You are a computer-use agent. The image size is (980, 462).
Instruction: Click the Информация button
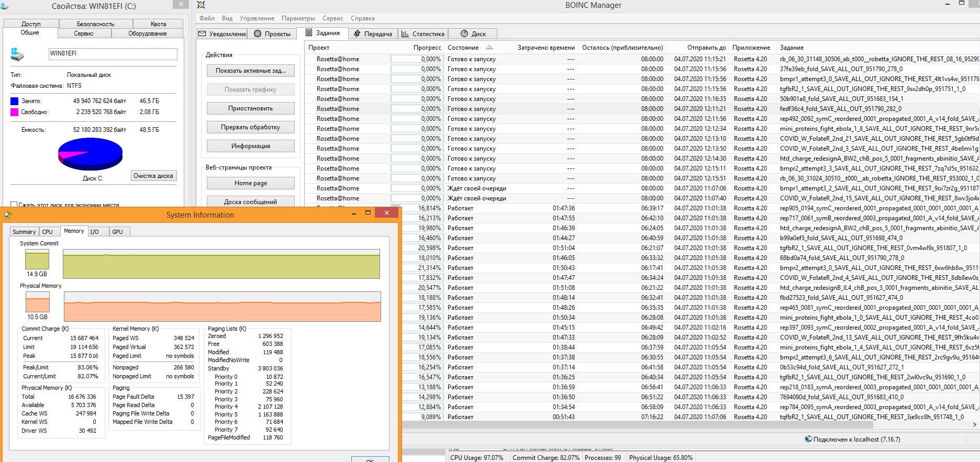(251, 146)
